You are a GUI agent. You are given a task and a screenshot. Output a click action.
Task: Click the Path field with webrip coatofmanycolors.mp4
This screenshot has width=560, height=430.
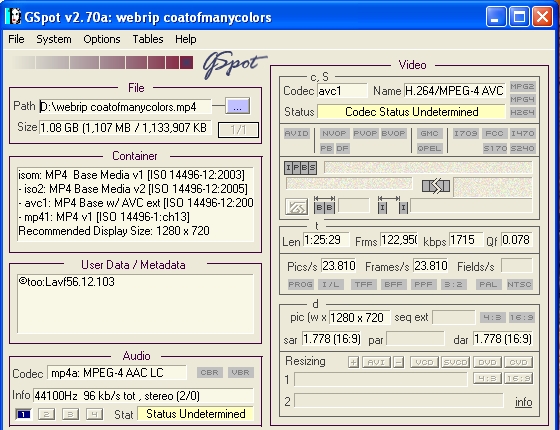(x=125, y=107)
